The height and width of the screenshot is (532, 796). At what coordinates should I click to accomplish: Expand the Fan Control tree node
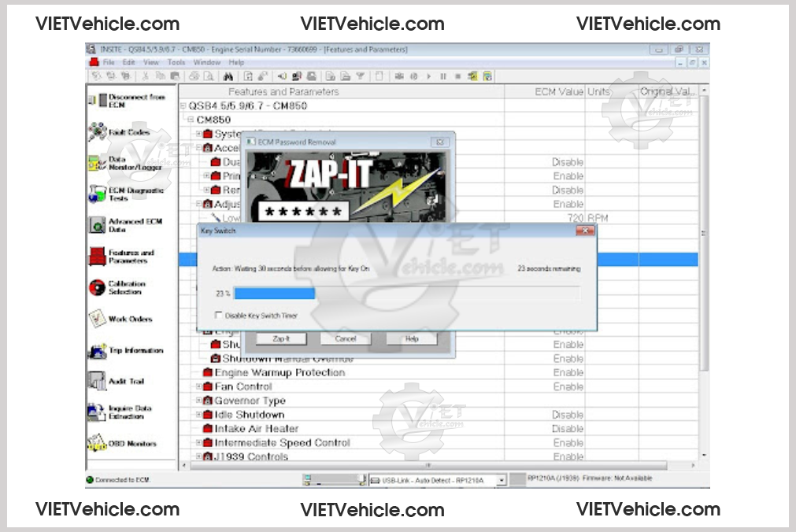point(199,387)
